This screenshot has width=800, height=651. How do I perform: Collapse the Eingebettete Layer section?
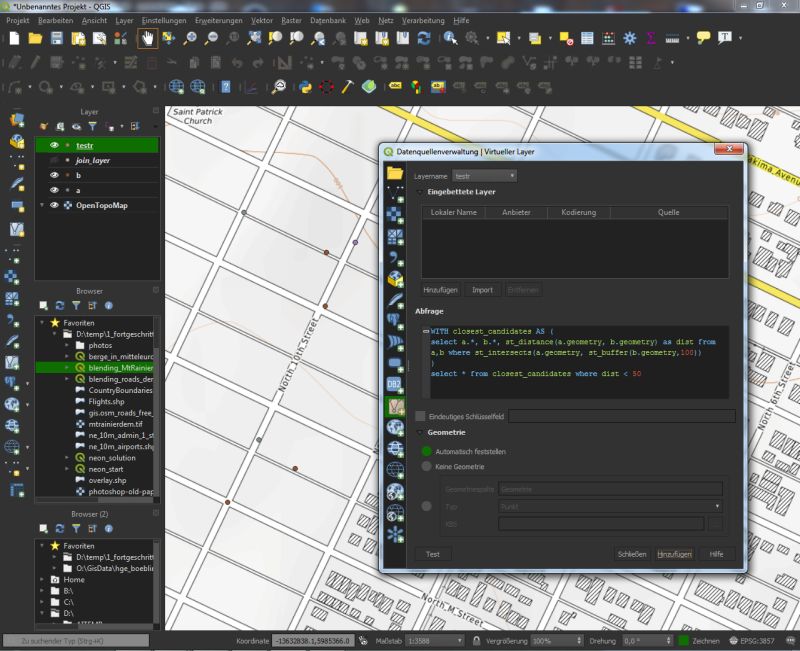tap(419, 191)
